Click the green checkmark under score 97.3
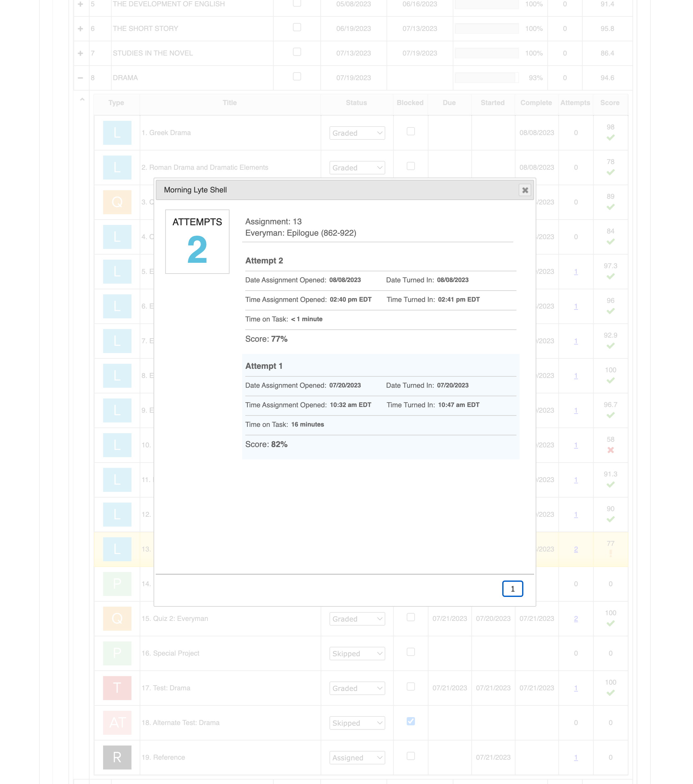The height and width of the screenshot is (784, 693). coord(611,277)
